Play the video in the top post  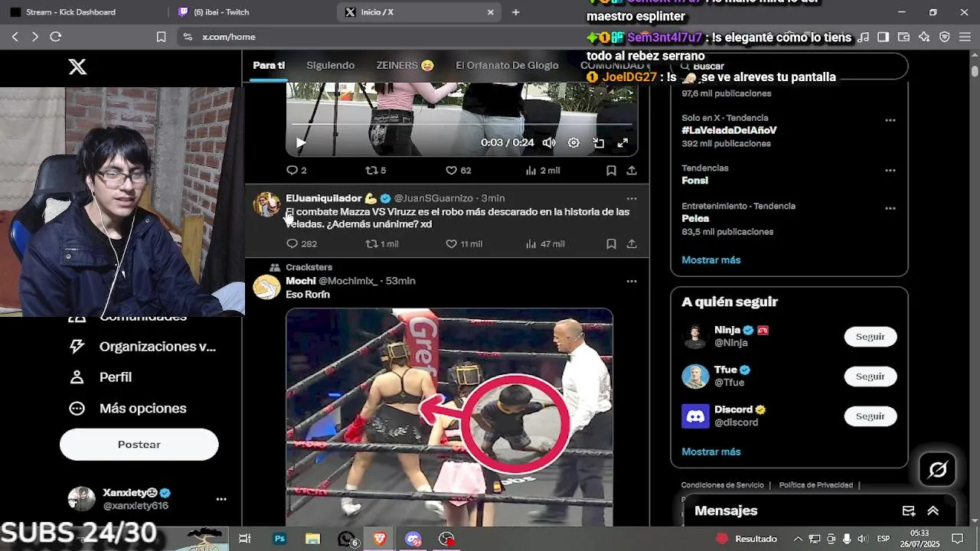pos(301,142)
